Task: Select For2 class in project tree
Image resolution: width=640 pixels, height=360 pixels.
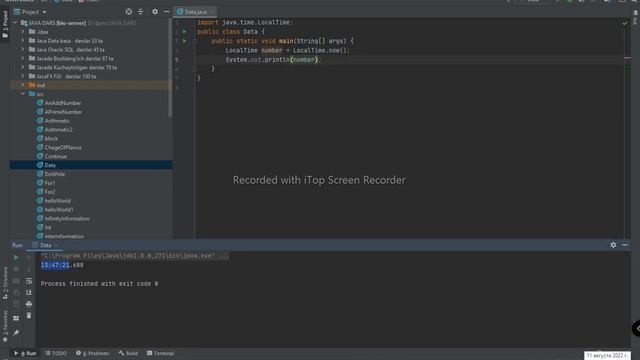Action: [50, 192]
